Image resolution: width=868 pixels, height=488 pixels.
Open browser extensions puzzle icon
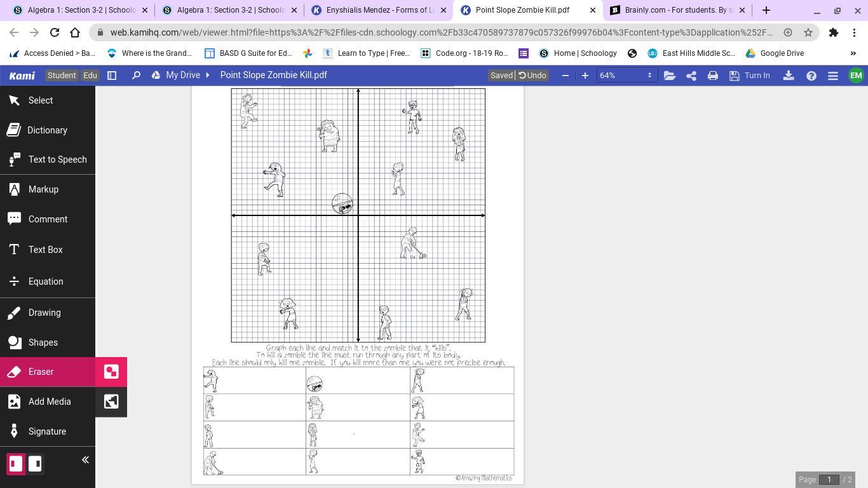[833, 32]
